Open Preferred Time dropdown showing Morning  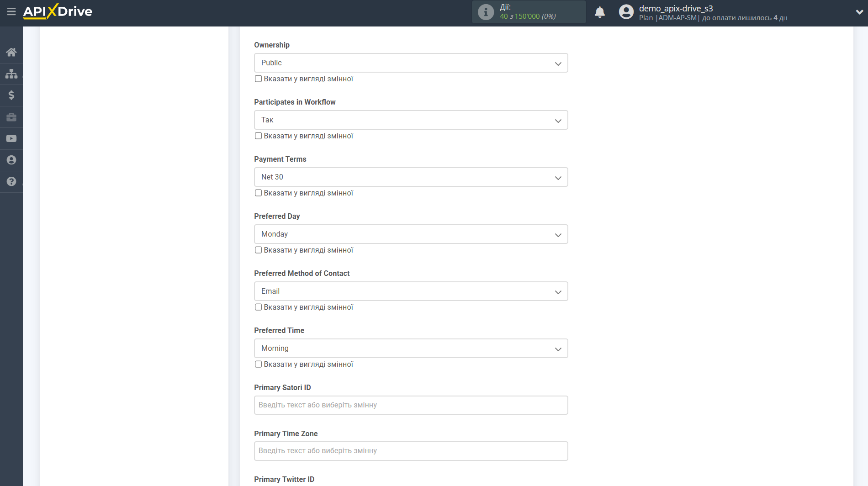411,349
